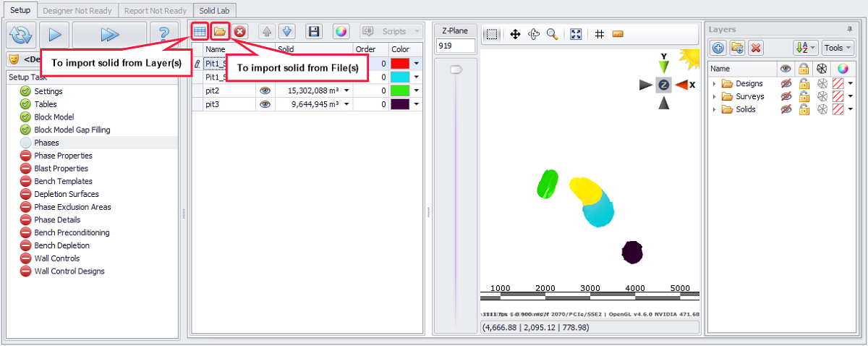Screen dimensions: 868x346
Task: Click the save floppy disk icon
Action: 314,31
